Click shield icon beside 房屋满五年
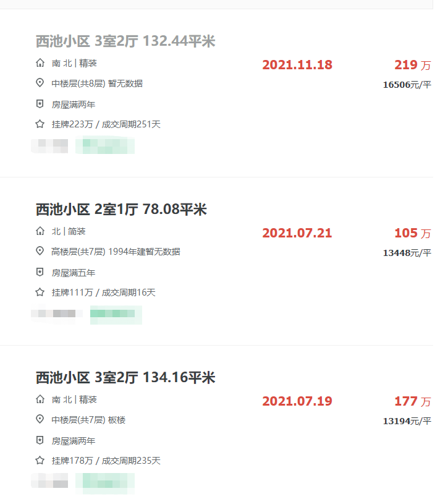 40,272
